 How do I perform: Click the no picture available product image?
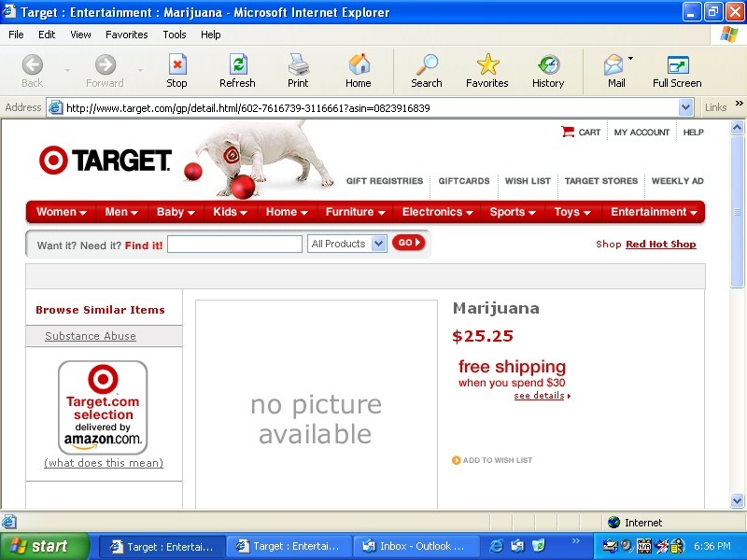tap(317, 405)
